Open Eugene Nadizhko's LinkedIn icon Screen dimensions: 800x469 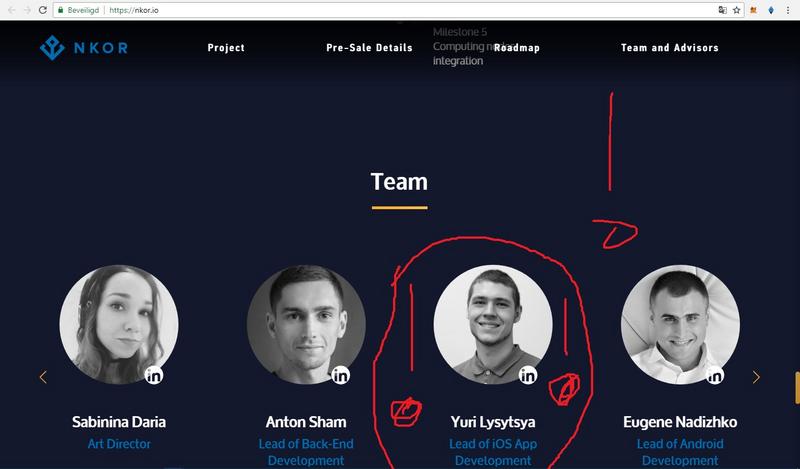point(715,376)
